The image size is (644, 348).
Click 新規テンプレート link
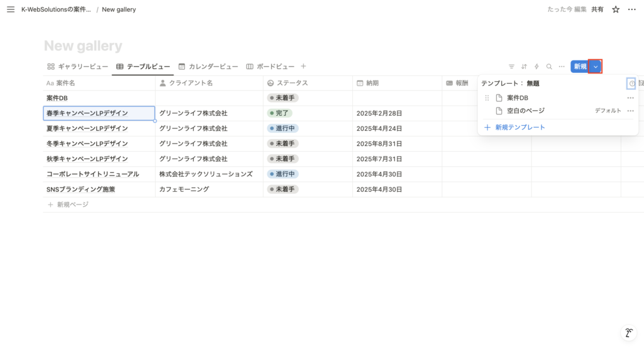coord(519,127)
